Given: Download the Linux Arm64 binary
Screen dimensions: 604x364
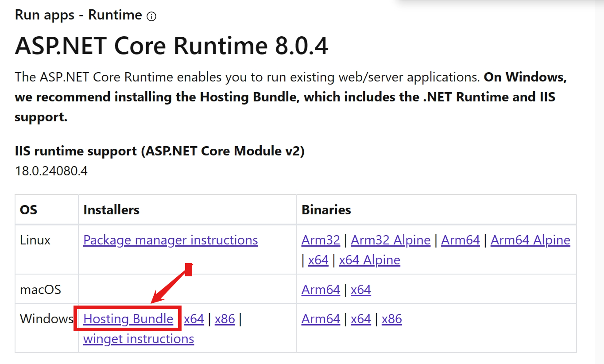Looking at the screenshot, I should [x=461, y=240].
